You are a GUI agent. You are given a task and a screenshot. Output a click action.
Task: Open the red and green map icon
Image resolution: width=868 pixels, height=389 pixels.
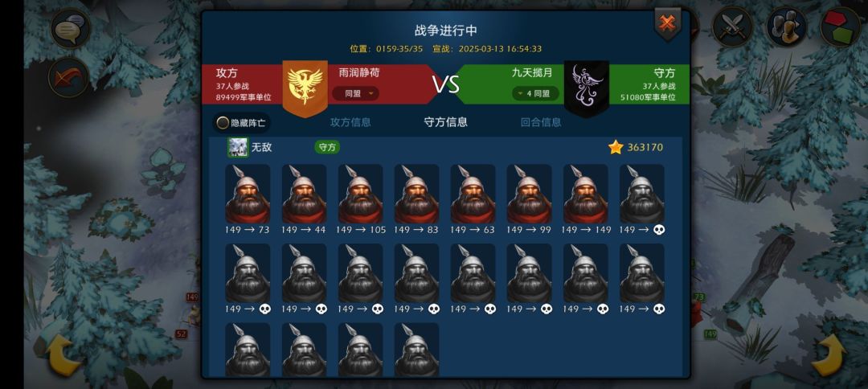(840, 26)
